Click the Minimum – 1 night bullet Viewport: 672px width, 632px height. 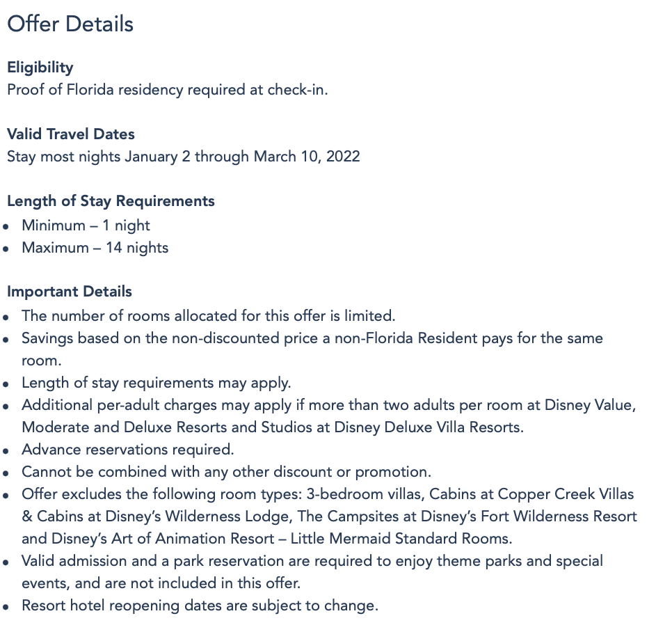click(x=86, y=226)
